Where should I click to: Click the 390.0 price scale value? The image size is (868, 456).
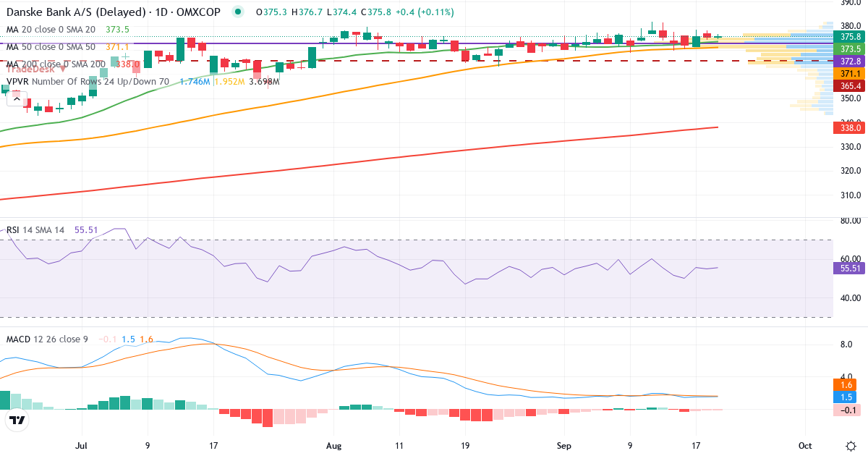[x=850, y=2]
